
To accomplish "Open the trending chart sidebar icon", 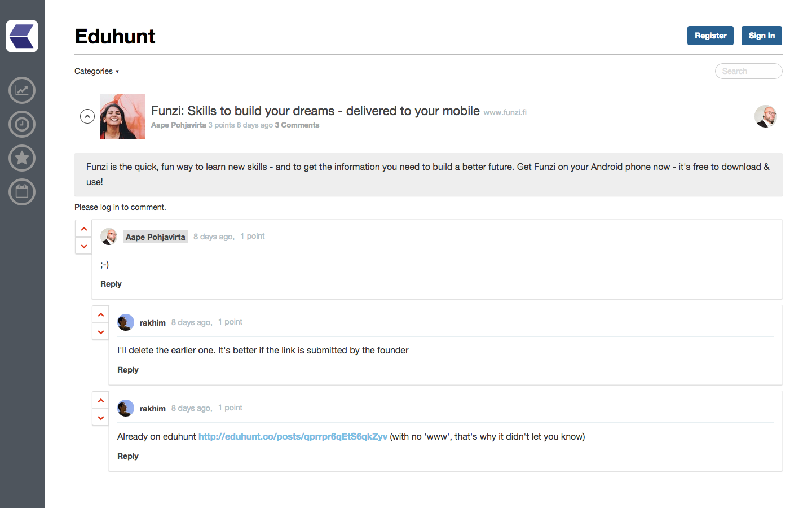I will pos(22,90).
